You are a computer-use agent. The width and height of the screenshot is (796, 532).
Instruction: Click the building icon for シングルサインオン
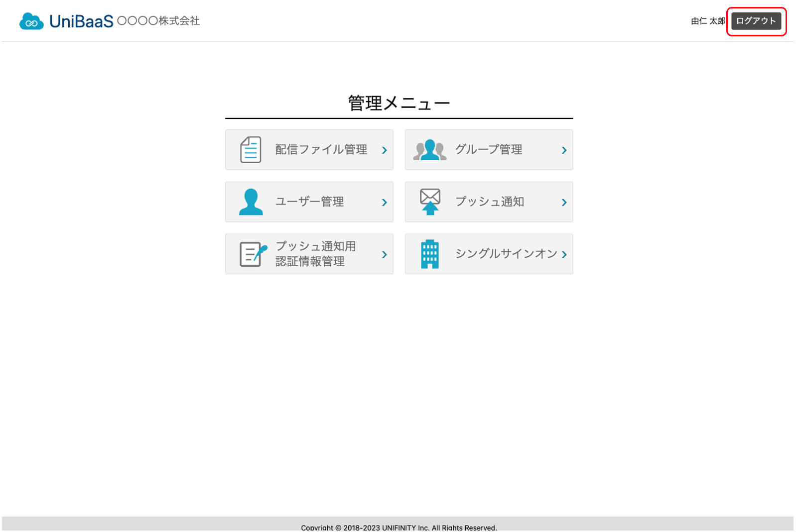tap(429, 254)
